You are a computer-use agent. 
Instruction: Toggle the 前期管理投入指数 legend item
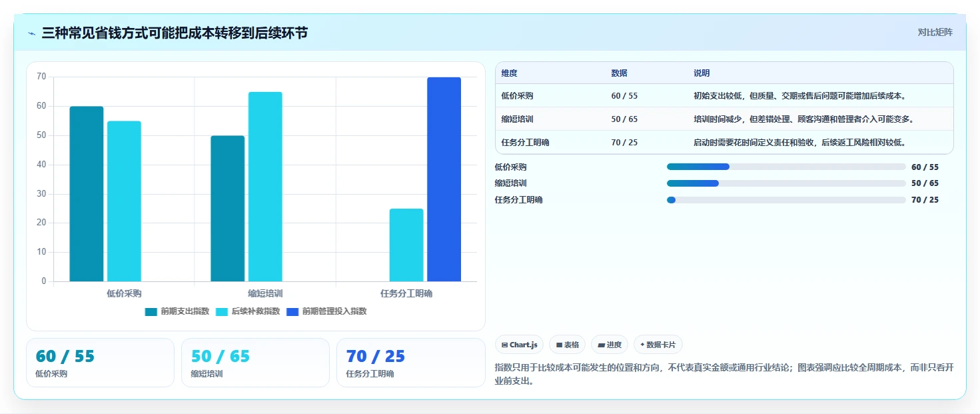326,311
